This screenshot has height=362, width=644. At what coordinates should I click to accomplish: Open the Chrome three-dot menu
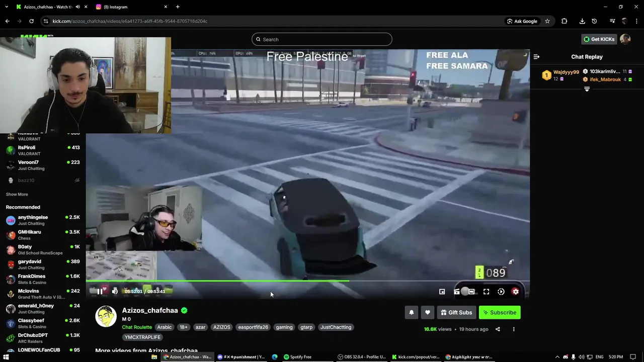pyautogui.click(x=636, y=21)
